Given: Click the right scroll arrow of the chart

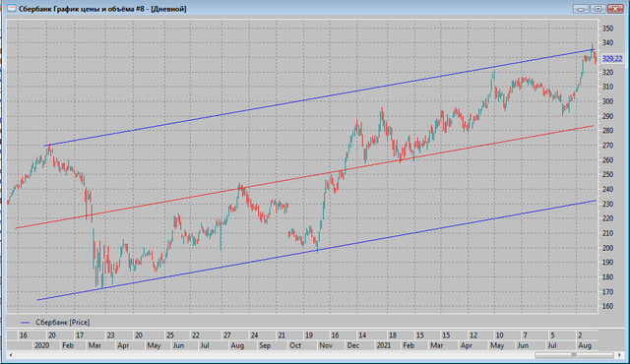Looking at the screenshot, I should click(x=620, y=355).
